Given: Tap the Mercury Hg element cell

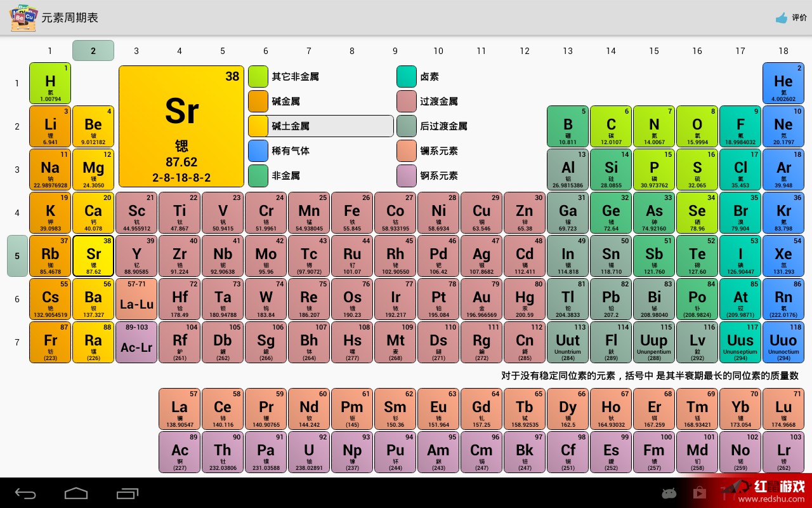Looking at the screenshot, I should click(x=525, y=299).
